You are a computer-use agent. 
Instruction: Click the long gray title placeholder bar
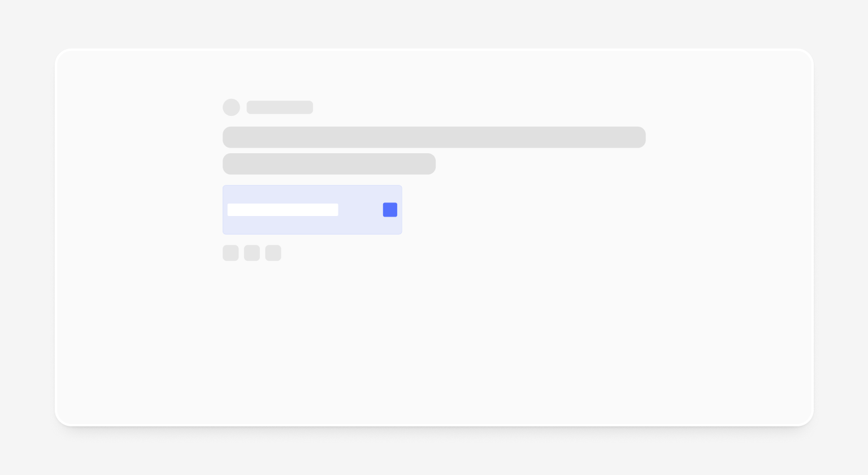click(x=434, y=137)
